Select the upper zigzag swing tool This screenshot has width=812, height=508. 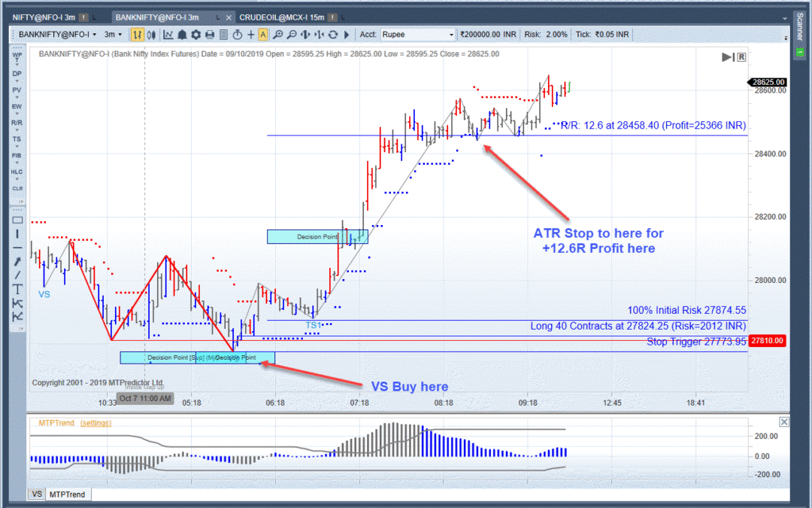[x=17, y=303]
